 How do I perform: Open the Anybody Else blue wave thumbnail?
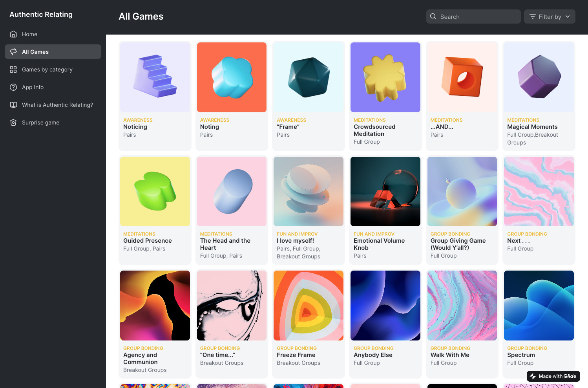(385, 306)
